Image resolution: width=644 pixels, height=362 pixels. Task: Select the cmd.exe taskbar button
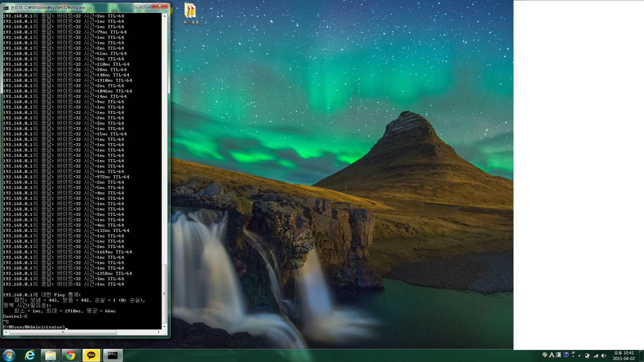tap(113, 355)
